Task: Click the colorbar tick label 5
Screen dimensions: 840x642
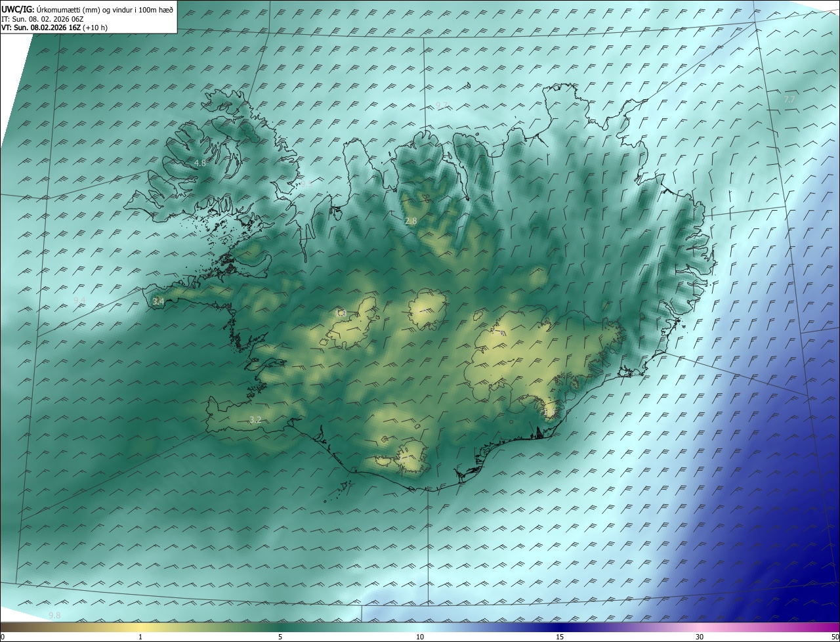Action: (x=280, y=637)
